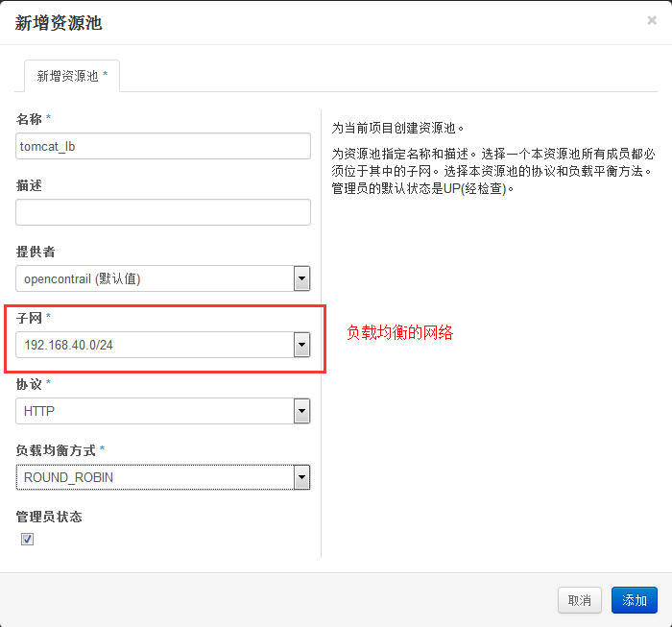Open the 协议 dropdown showing HTTP
This screenshot has width=672, height=627.
(x=163, y=411)
